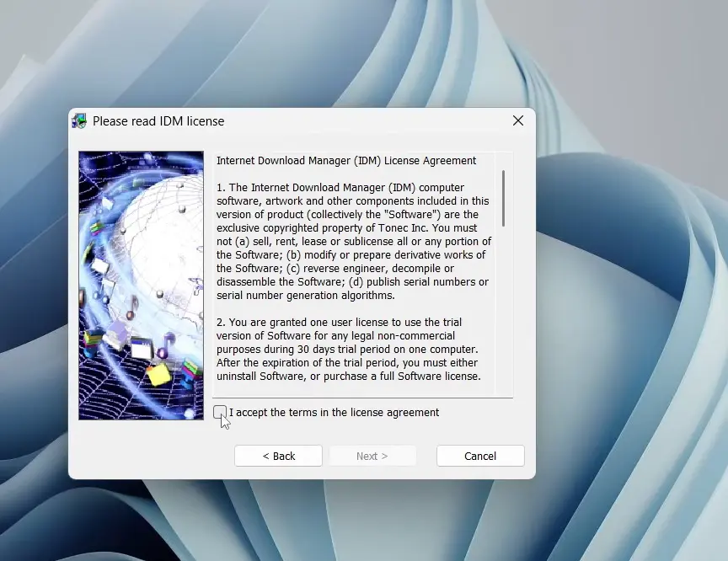Click the disabled Next button
Image resolution: width=728 pixels, height=561 pixels.
click(372, 456)
